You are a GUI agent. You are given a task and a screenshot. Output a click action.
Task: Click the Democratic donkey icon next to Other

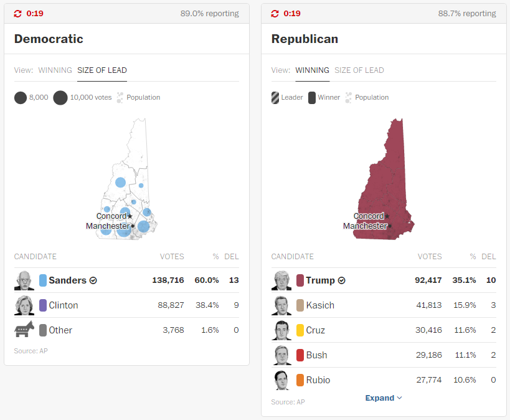point(24,330)
